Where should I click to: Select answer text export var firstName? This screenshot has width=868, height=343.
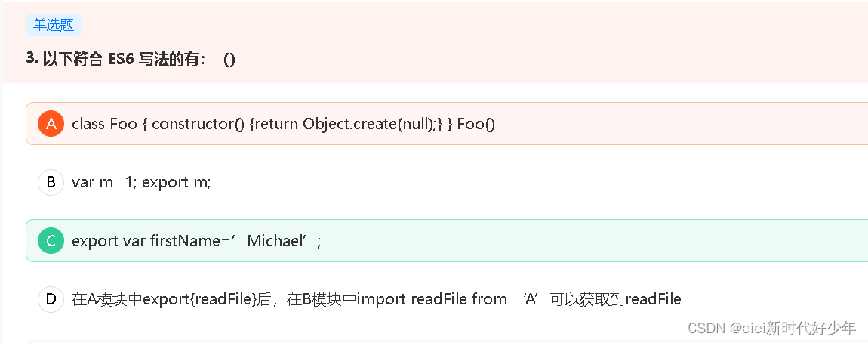click(x=196, y=241)
